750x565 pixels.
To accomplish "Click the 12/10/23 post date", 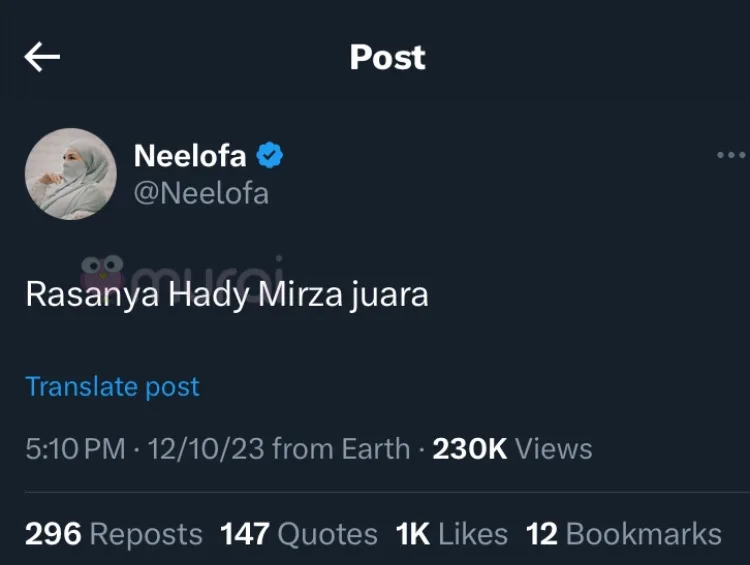I will [205, 449].
